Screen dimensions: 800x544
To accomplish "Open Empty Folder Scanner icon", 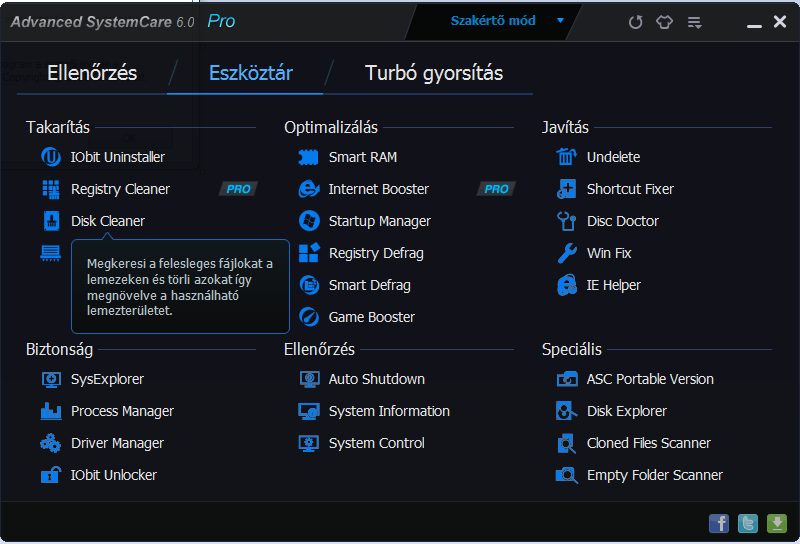I will click(x=566, y=475).
